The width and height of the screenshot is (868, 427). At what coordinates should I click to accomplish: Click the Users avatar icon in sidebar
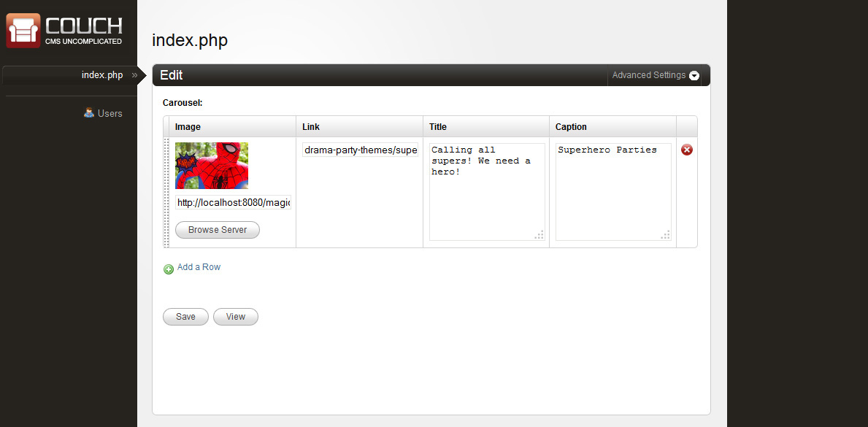[x=88, y=112]
